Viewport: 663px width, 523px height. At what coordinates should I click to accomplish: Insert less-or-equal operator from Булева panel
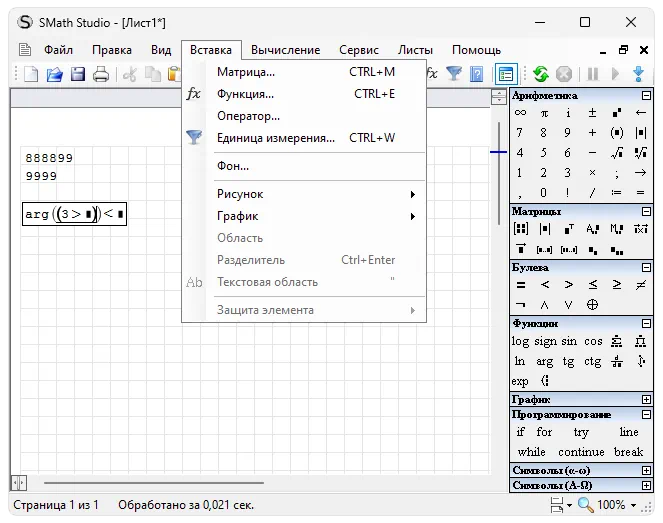[x=593, y=285]
